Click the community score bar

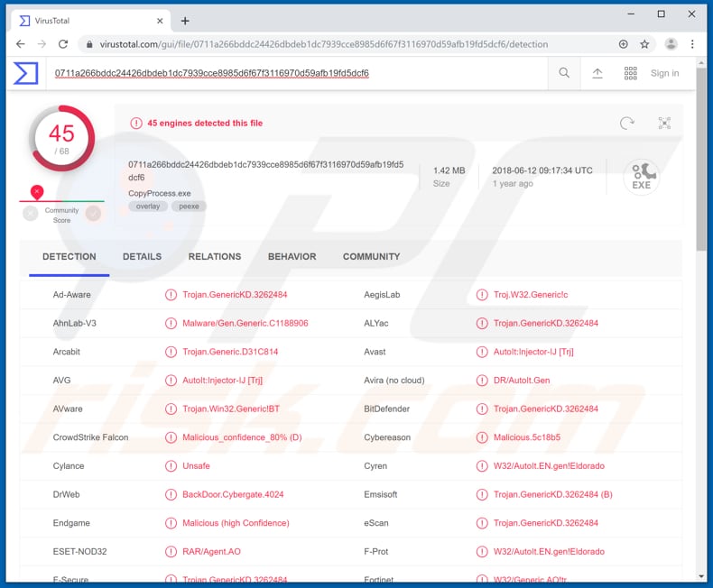(62, 201)
